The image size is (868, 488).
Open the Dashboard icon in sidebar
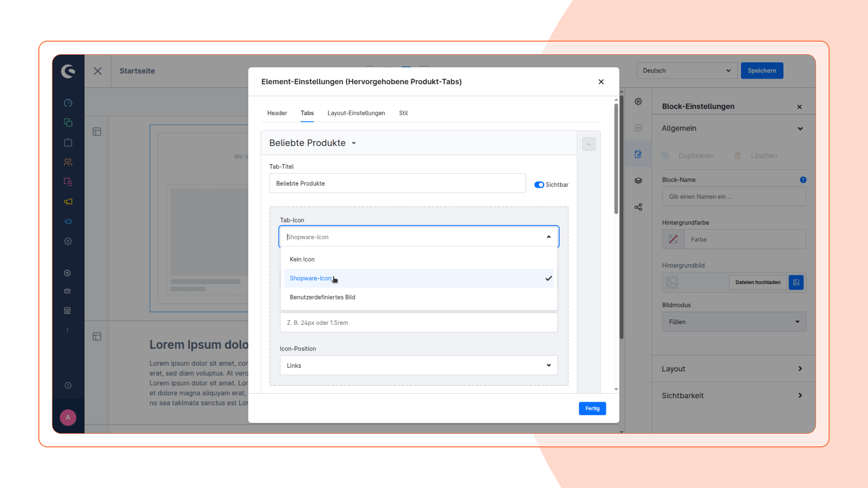pos(68,103)
